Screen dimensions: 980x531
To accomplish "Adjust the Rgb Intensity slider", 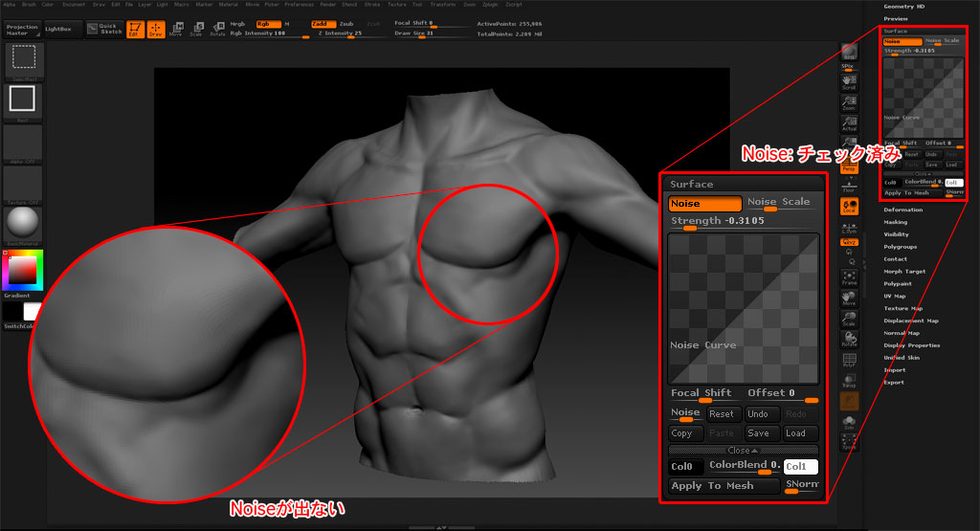I will (x=269, y=34).
